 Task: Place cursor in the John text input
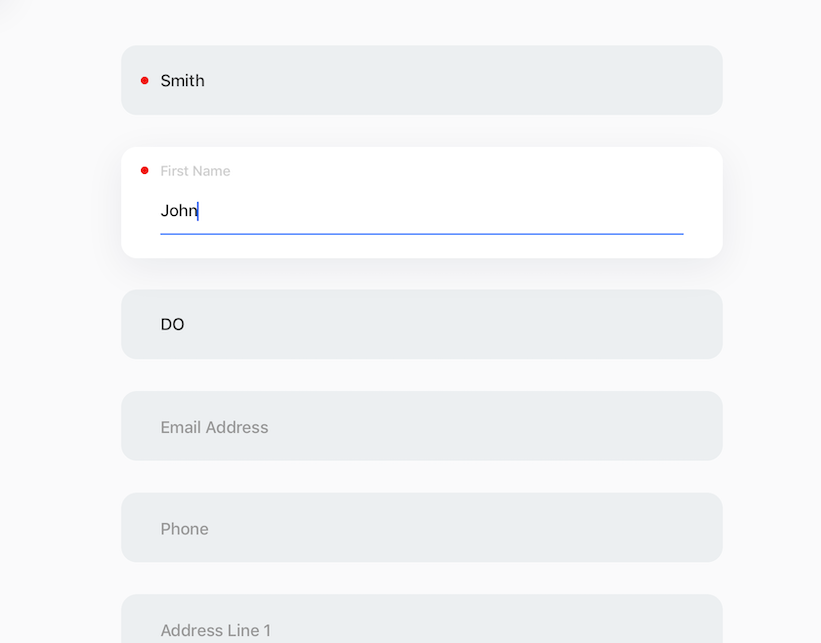click(420, 211)
